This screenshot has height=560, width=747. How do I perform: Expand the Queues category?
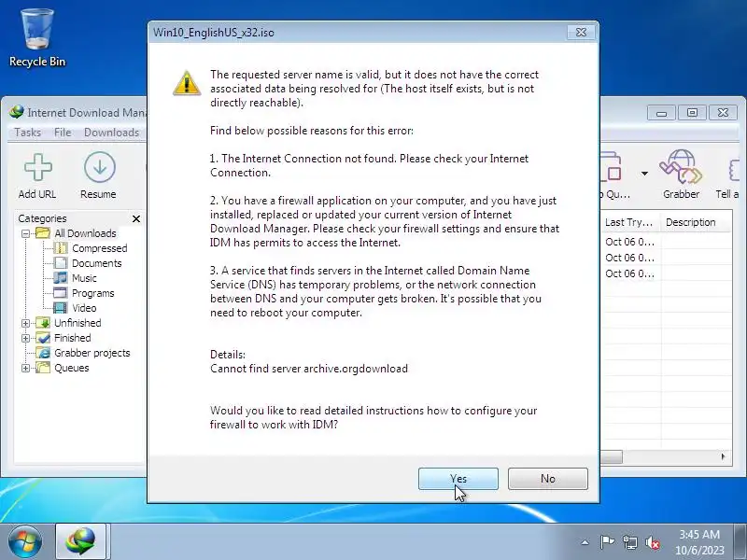pyautogui.click(x=26, y=368)
